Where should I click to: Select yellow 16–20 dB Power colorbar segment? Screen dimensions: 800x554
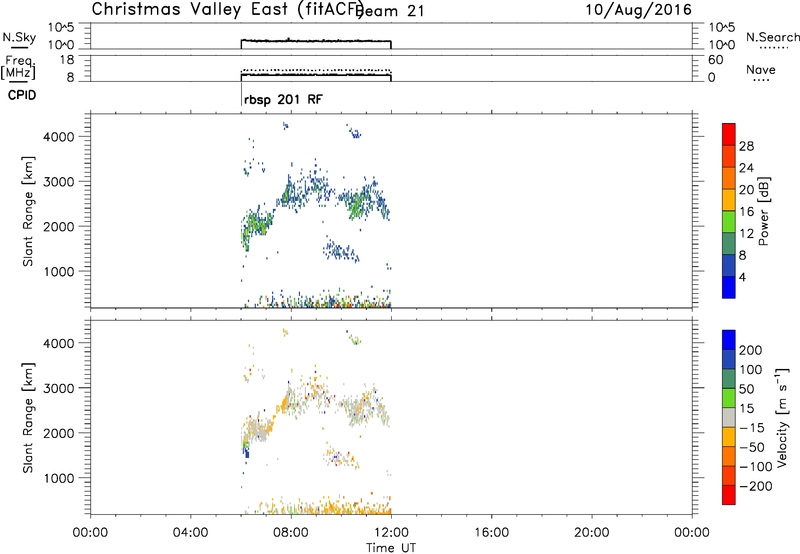pyautogui.click(x=729, y=199)
